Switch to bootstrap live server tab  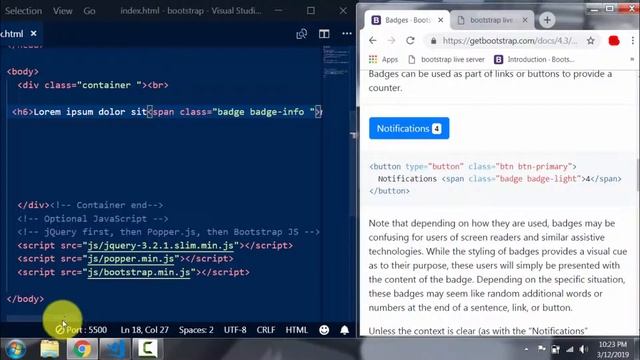(491, 20)
